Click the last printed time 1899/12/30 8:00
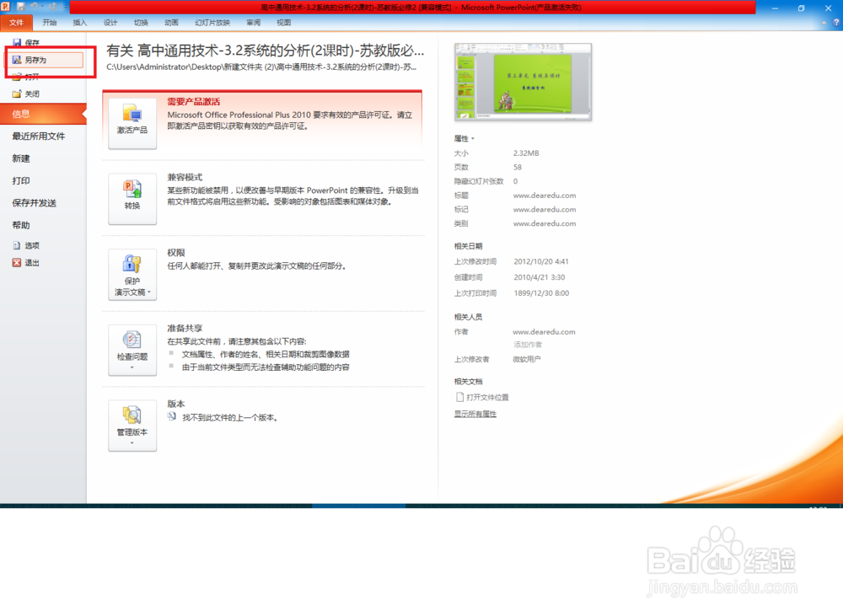Screen dimensions: 843x616 click(541, 293)
